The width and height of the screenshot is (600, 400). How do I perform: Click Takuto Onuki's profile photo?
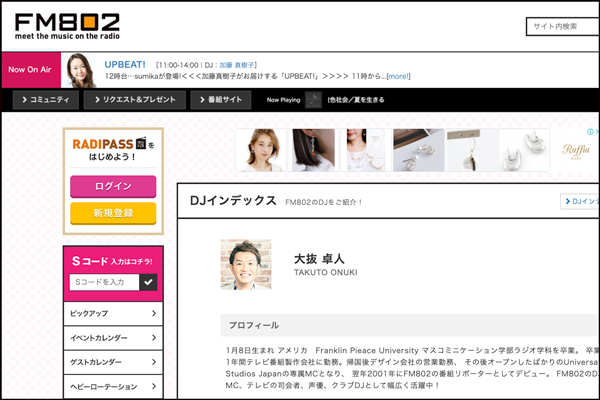coord(245,265)
